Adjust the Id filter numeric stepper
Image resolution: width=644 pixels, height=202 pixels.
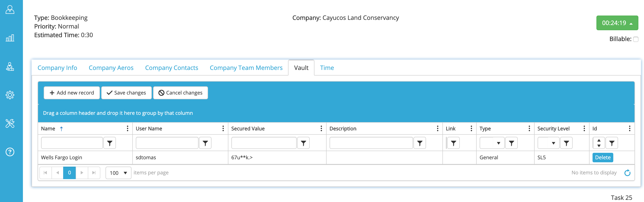(599, 143)
